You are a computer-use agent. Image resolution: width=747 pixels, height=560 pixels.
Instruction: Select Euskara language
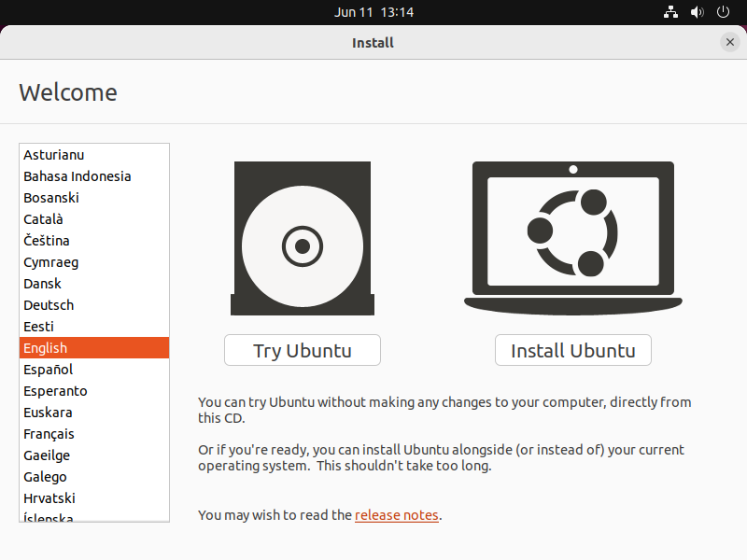tap(94, 412)
